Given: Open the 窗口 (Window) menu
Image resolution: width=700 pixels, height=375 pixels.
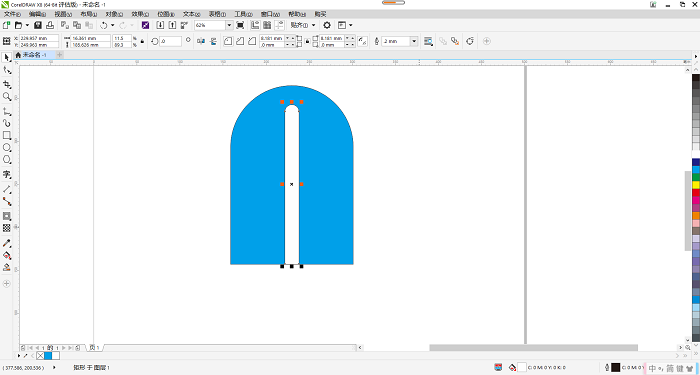Looking at the screenshot, I should (270, 14).
